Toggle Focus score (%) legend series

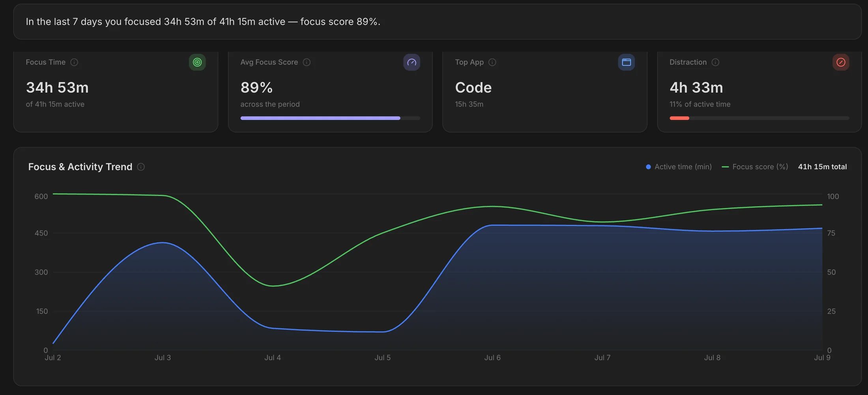755,167
